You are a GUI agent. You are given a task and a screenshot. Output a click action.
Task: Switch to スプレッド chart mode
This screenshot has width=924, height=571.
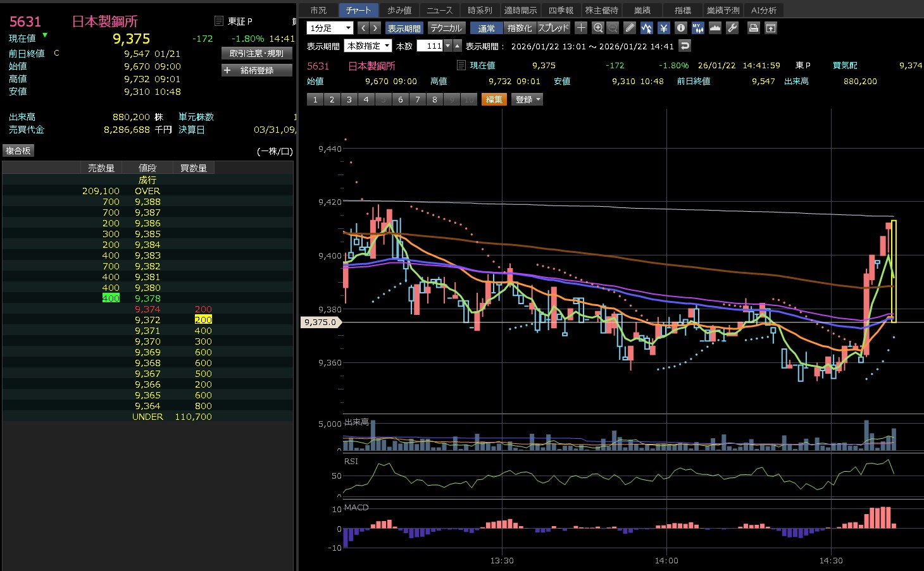coord(554,28)
